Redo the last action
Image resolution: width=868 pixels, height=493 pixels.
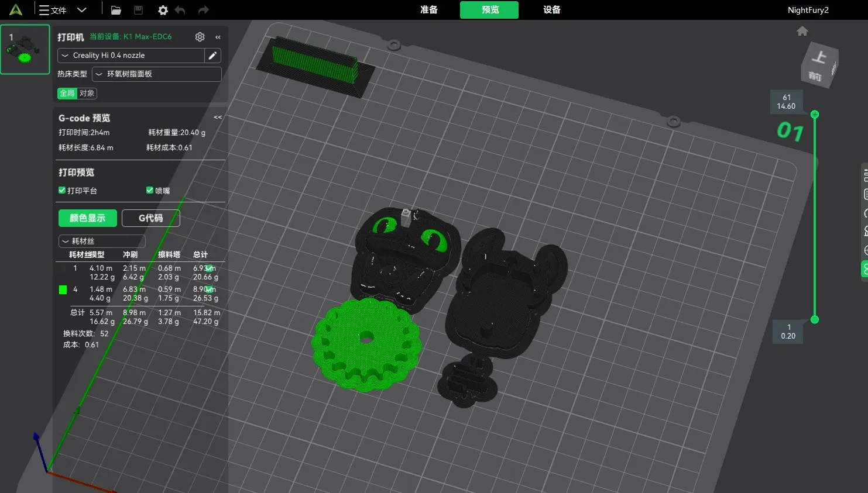203,10
